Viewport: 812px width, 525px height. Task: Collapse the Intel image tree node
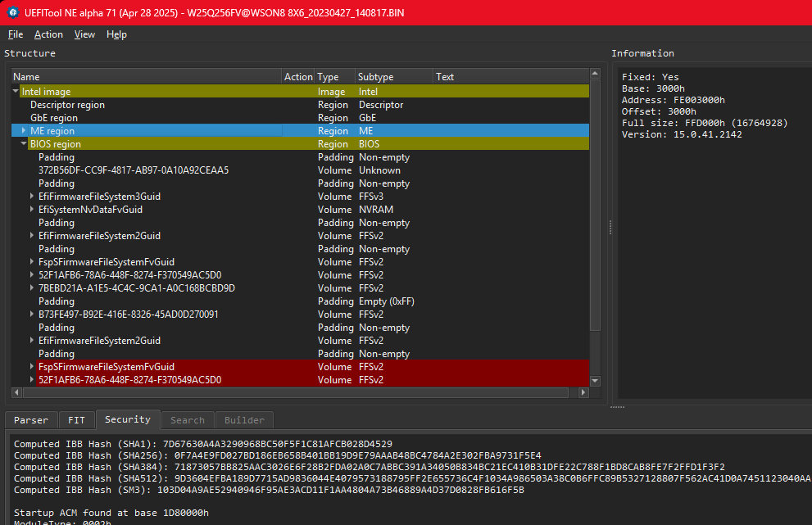click(16, 92)
